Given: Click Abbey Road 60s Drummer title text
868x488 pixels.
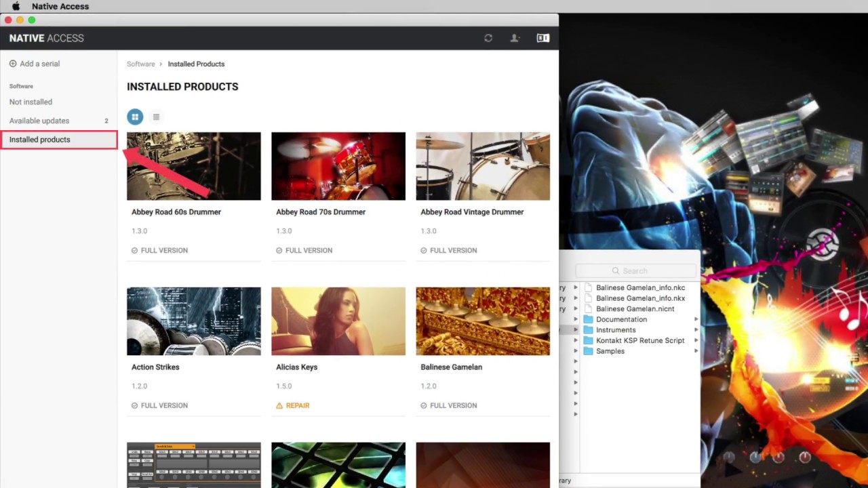Looking at the screenshot, I should pos(176,211).
